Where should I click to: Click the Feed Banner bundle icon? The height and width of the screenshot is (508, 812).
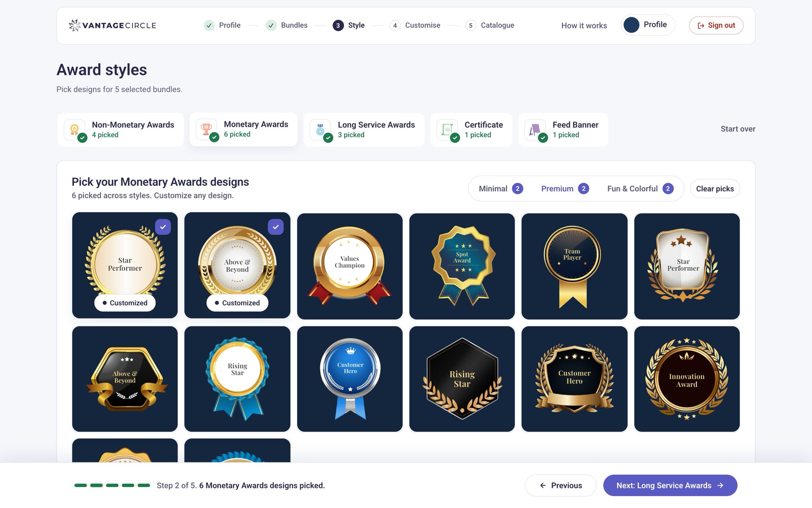tap(535, 130)
